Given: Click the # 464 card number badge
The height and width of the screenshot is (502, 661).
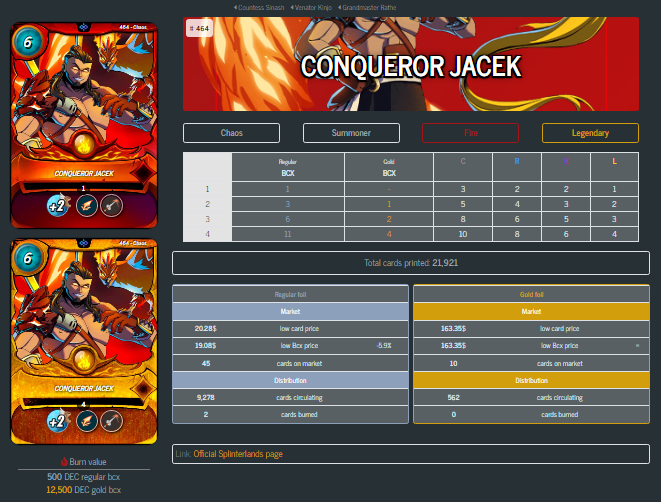Looking at the screenshot, I should pos(199,28).
